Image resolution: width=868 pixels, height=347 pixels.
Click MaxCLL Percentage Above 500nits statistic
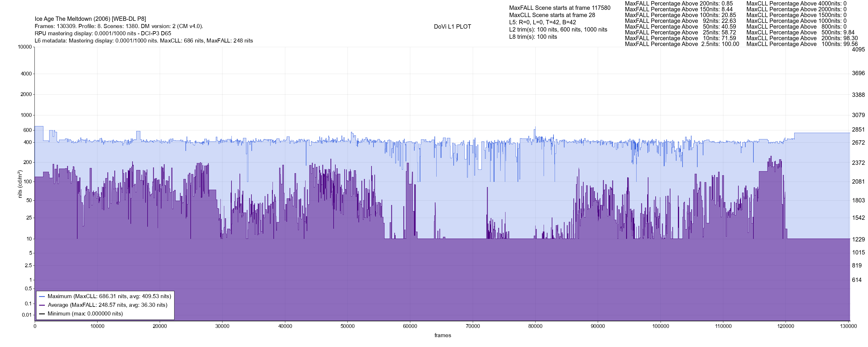point(800,32)
